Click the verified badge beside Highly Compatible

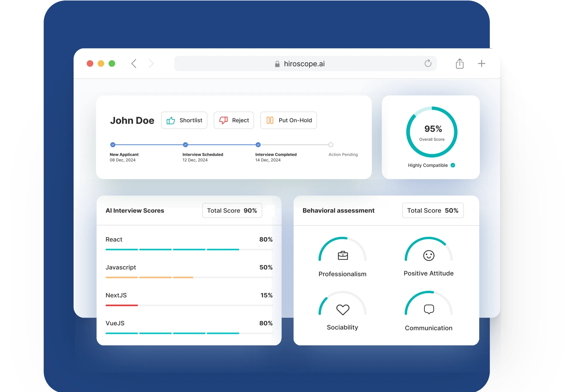point(453,165)
